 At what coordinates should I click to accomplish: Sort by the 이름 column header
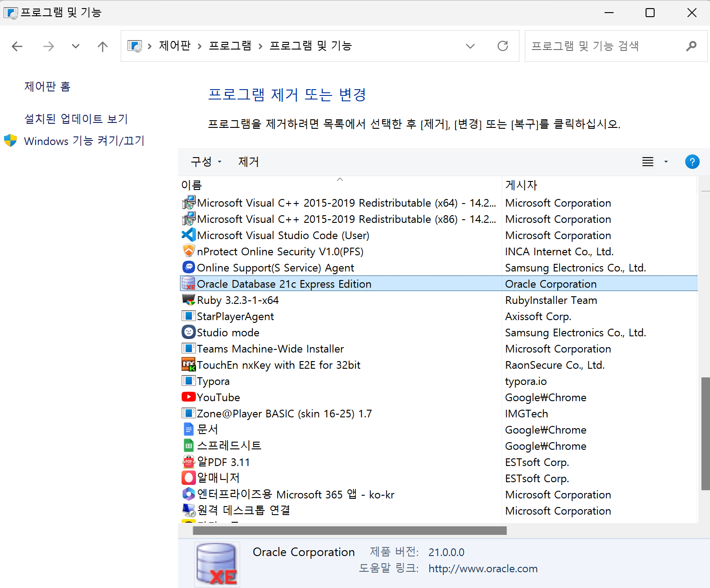click(x=340, y=185)
